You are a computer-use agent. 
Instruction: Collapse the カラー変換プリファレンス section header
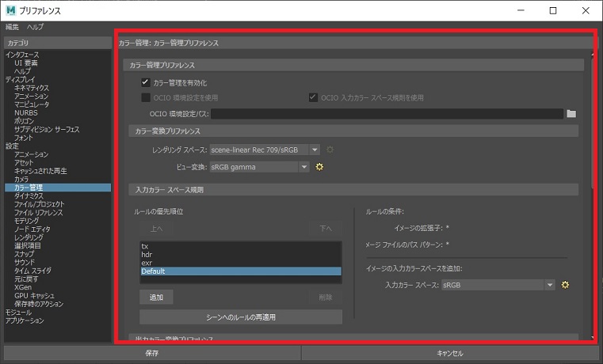(353, 131)
